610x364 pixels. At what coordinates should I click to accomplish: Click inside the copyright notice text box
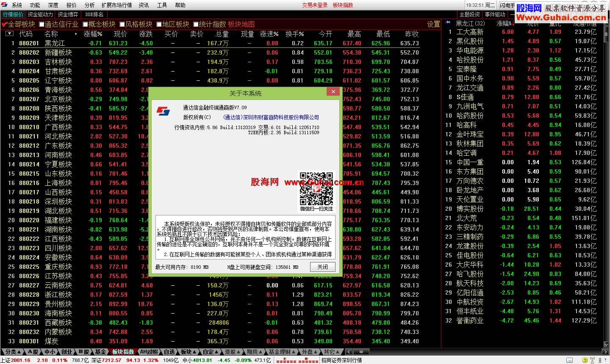click(246, 237)
